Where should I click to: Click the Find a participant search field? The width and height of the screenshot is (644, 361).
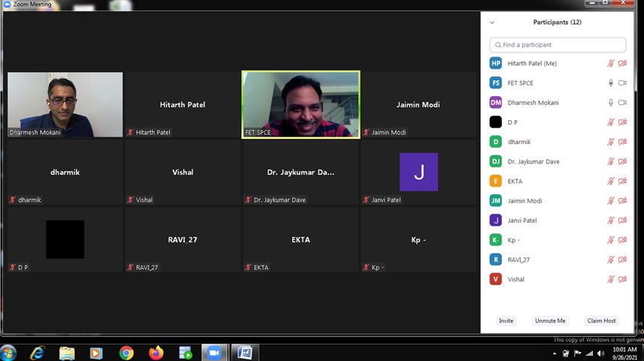point(558,45)
